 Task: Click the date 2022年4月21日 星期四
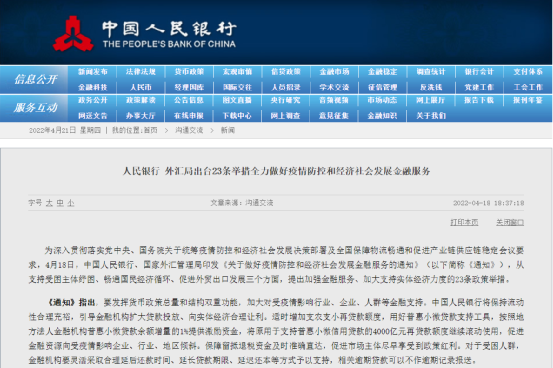click(65, 130)
